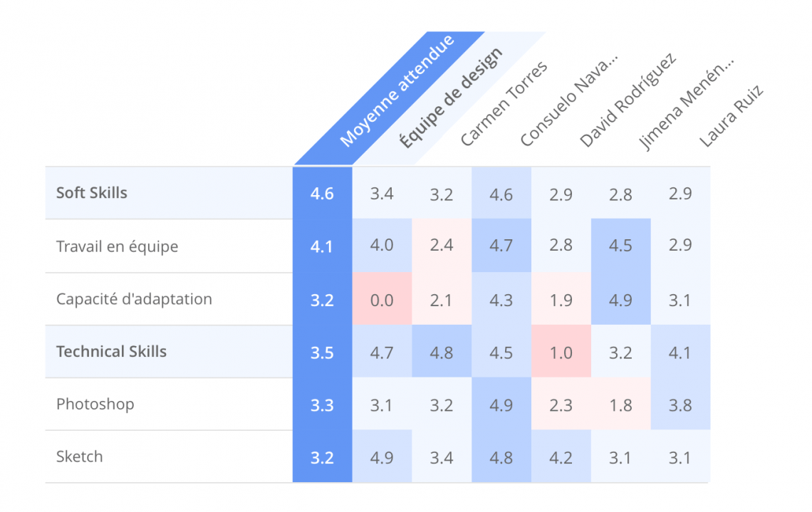812x512 pixels.
Task: Click the Jimena Menén… column header
Action: point(686,102)
